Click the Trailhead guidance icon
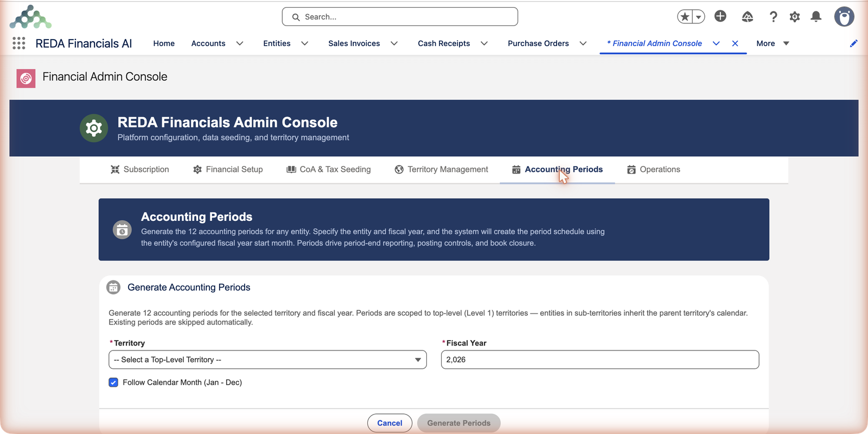868x434 pixels. (748, 17)
